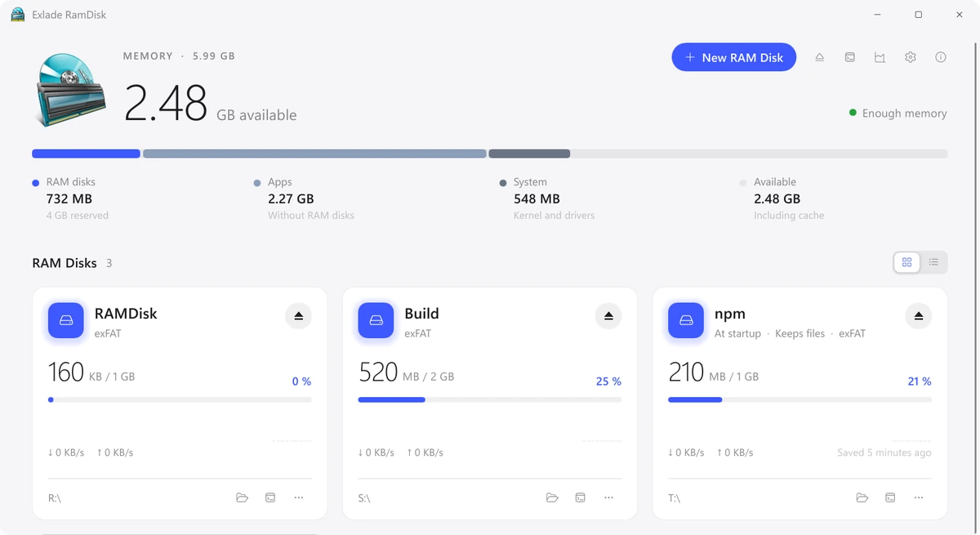980x535 pixels.
Task: Click the RAMDisk drive icon
Action: [66, 320]
